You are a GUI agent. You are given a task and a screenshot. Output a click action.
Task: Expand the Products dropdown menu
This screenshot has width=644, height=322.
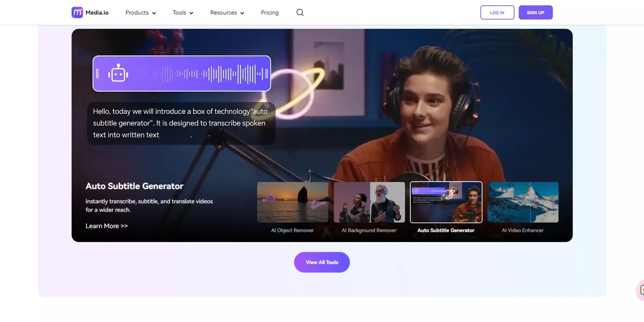[x=141, y=12]
